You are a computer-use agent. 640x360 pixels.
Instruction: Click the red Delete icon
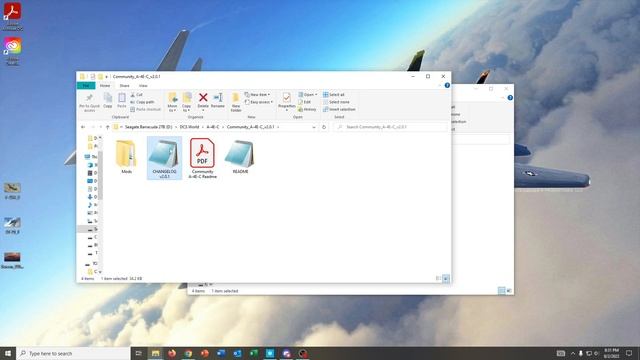[x=203, y=98]
